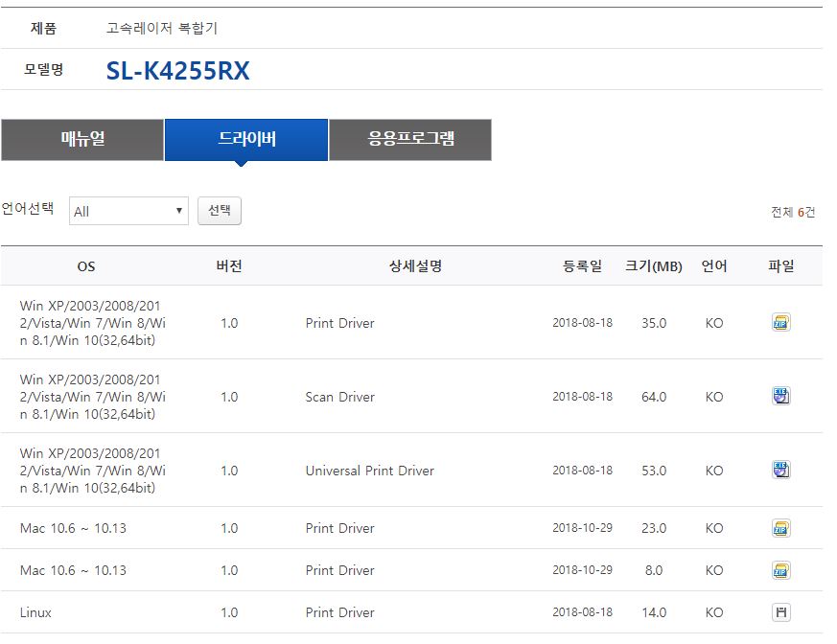Download ZIP file for Mac Print Driver 8.0
837x644 pixels.
781,570
